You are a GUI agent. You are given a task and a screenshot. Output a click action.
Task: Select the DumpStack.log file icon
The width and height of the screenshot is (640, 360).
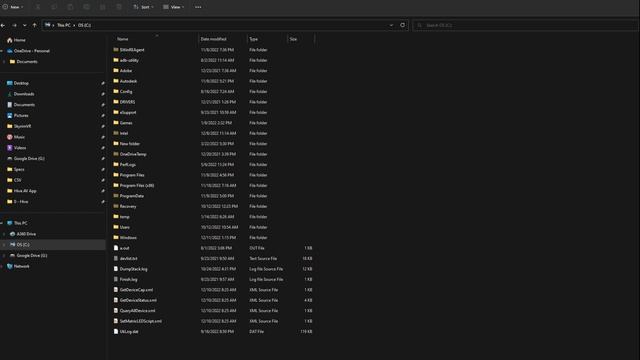[x=116, y=269]
